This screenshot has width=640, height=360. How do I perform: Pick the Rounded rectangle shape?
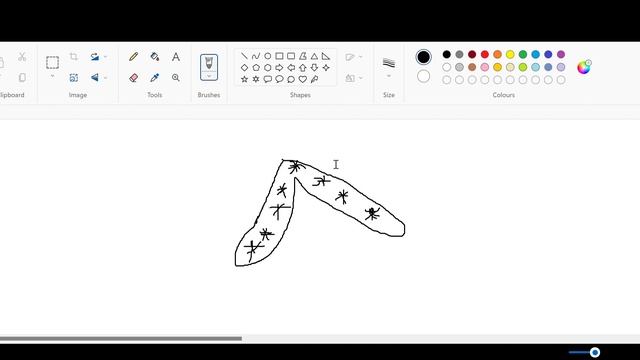291,56
